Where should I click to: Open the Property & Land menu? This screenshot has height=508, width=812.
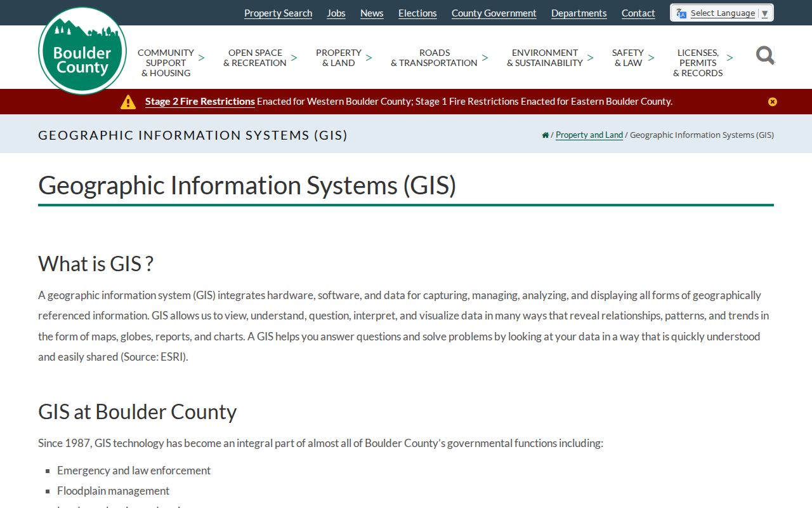(339, 58)
